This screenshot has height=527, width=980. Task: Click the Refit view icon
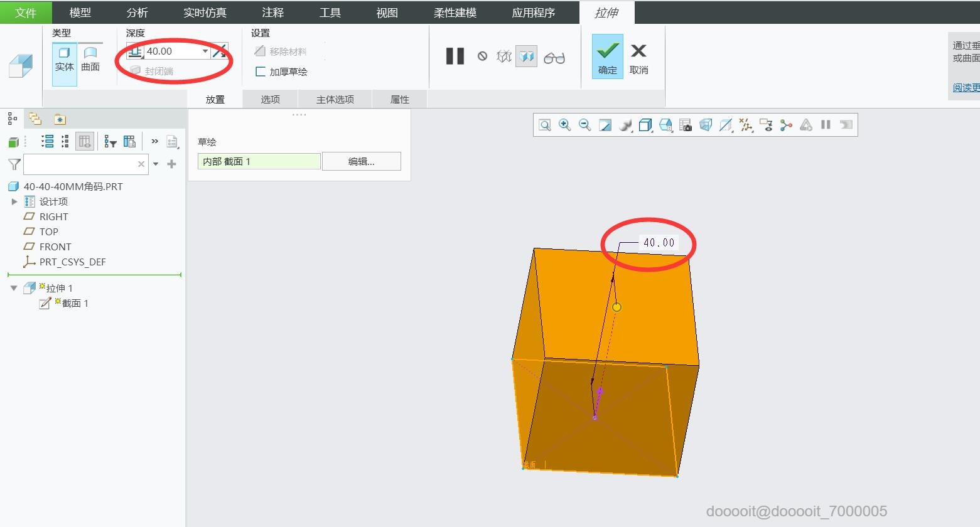pyautogui.click(x=545, y=125)
